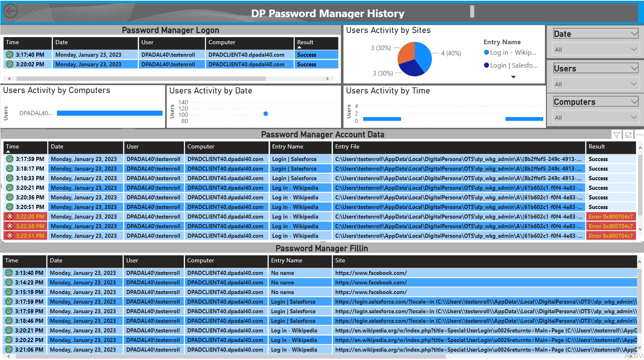
Task: Open the facebook.com site link
Action: click(x=371, y=272)
